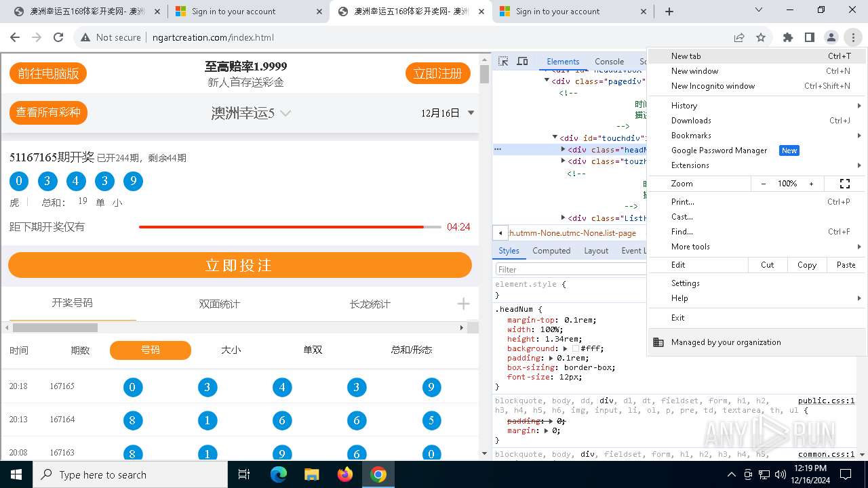
Task: Open the 澳洲幸运5 lottery dropdown
Action: [251, 113]
